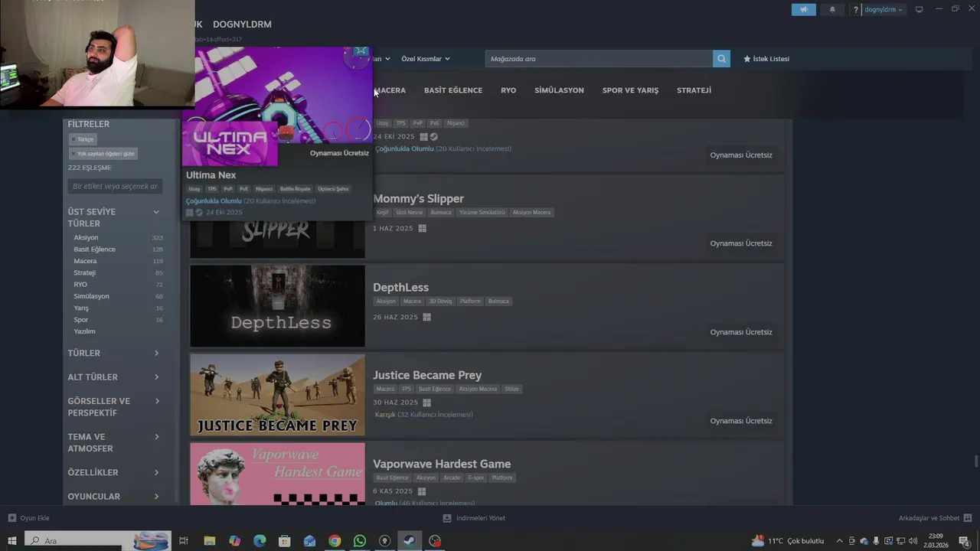980x551 pixels.
Task: Open Arkadaşlar ve Sohbet friends icon
Action: tap(968, 518)
